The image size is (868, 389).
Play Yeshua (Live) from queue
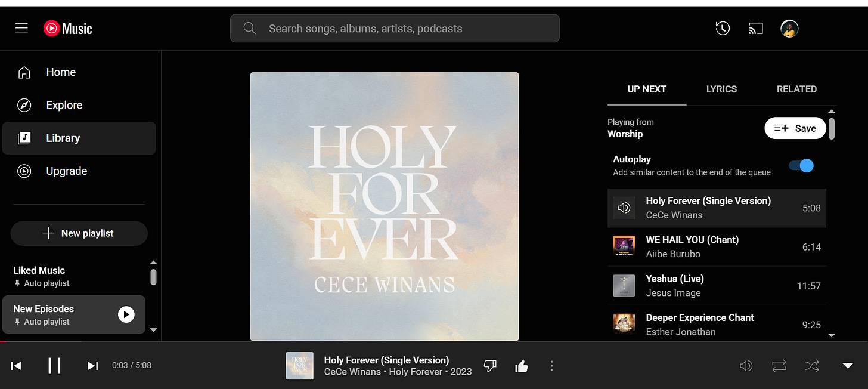coord(717,286)
